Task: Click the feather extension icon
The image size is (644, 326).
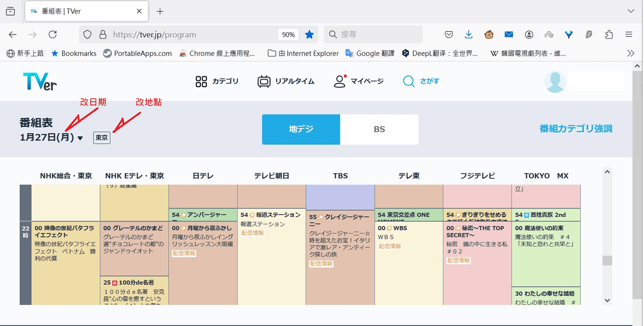Action: tap(589, 35)
